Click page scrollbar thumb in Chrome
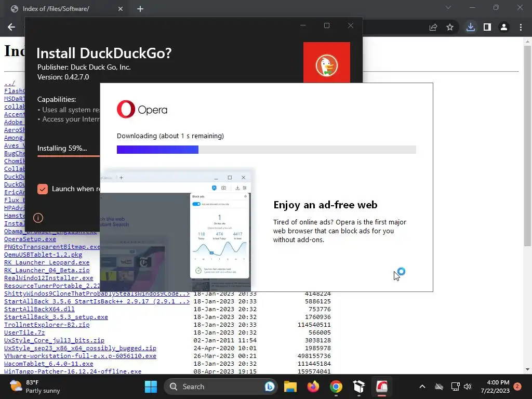The image size is (532, 399). pos(527,146)
